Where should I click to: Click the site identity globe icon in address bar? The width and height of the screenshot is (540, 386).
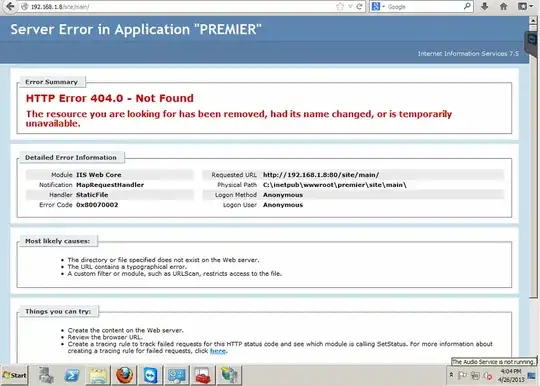tap(25, 7)
